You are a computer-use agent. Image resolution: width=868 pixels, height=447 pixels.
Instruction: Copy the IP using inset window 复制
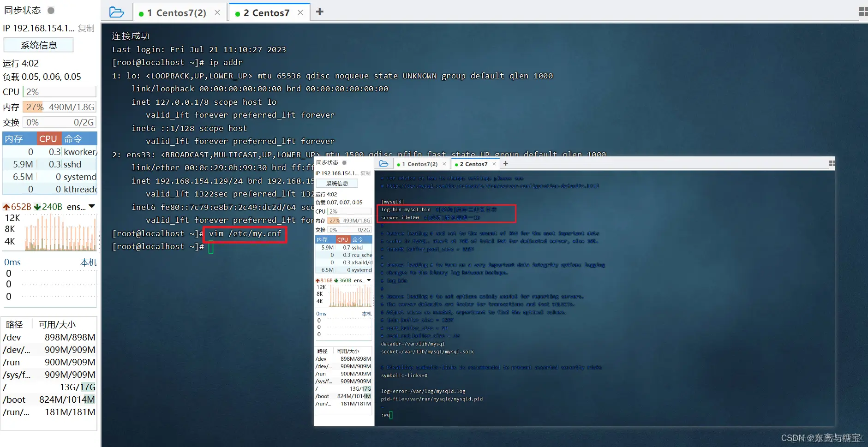click(x=365, y=173)
